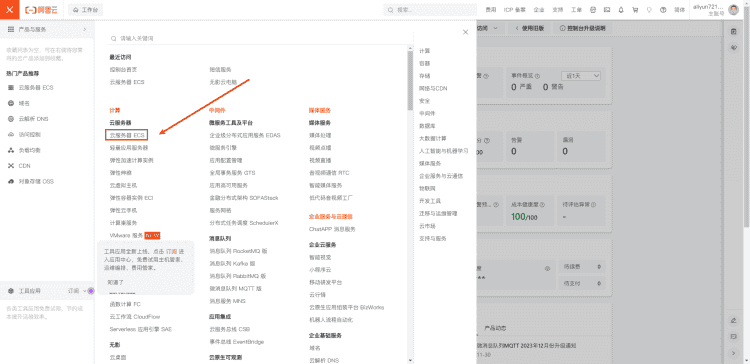Open 消息队列 Kafka 版
The height and width of the screenshot is (364, 750).
(x=232, y=264)
